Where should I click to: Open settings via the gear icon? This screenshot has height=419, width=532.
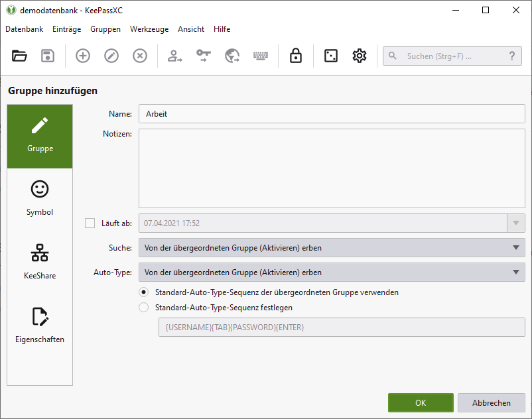coord(360,56)
